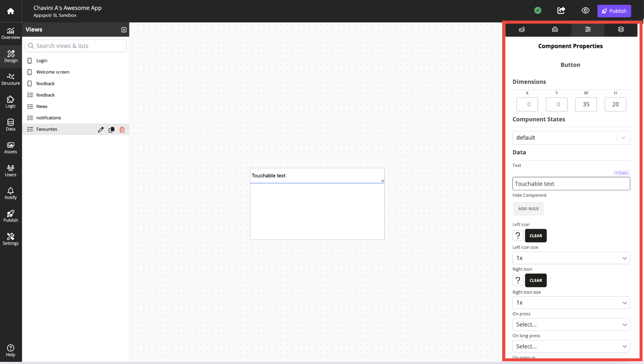Image resolution: width=644 pixels, height=364 pixels.
Task: Open the Component States default dropdown
Action: pos(571,138)
